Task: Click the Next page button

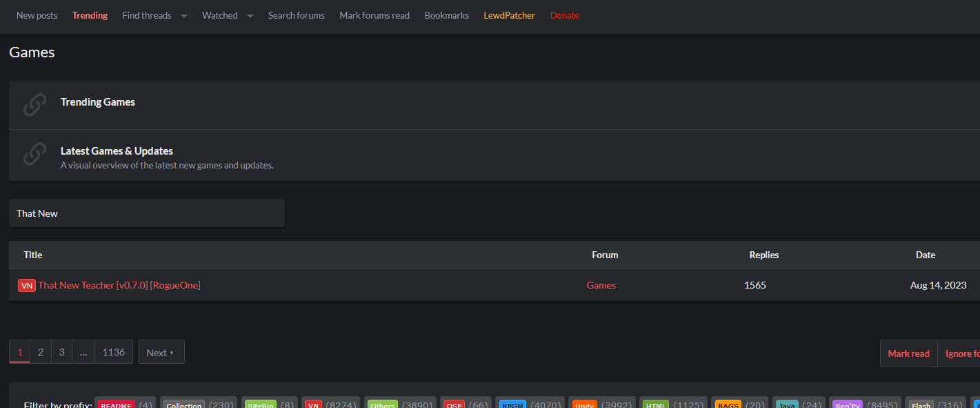Action: pyautogui.click(x=161, y=352)
